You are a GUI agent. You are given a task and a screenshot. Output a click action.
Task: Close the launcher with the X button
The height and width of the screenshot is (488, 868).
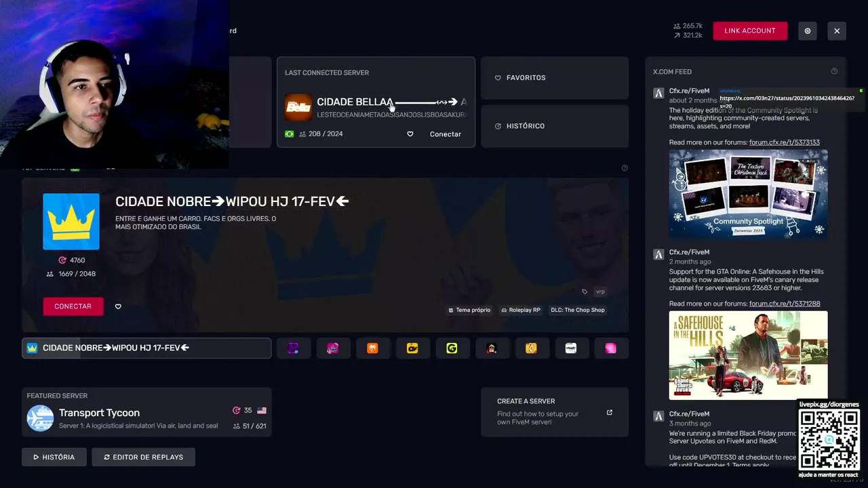click(x=837, y=30)
